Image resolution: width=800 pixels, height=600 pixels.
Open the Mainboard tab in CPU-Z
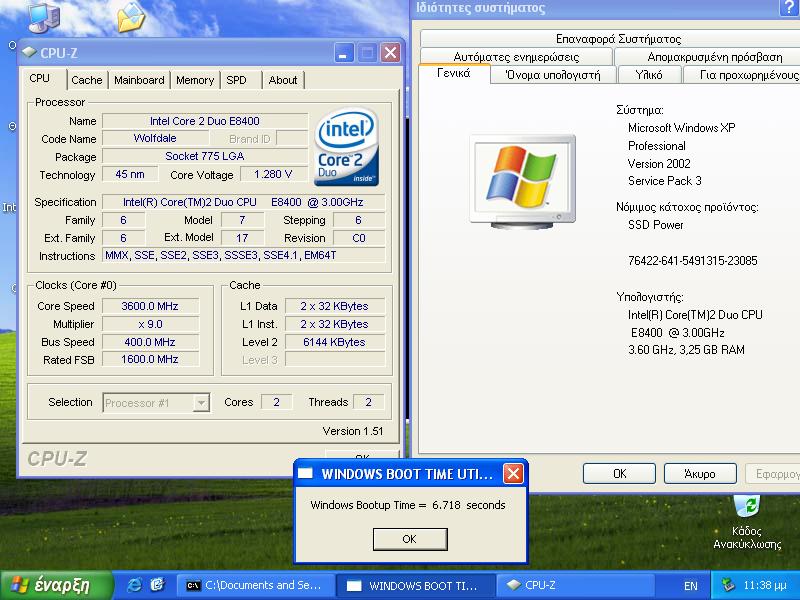click(x=139, y=80)
